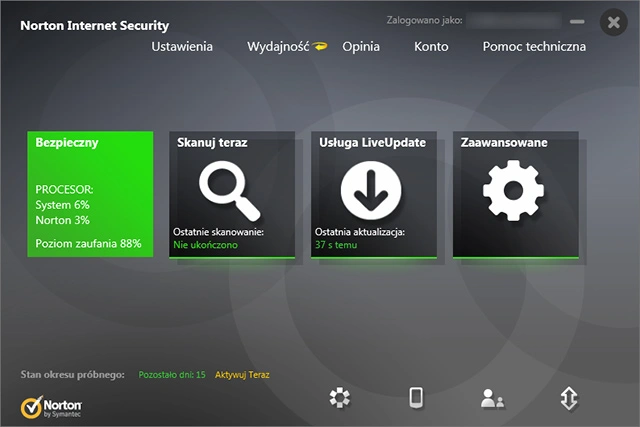Click the Norton 3% CPU value
This screenshot has width=640, height=427.
click(62, 220)
